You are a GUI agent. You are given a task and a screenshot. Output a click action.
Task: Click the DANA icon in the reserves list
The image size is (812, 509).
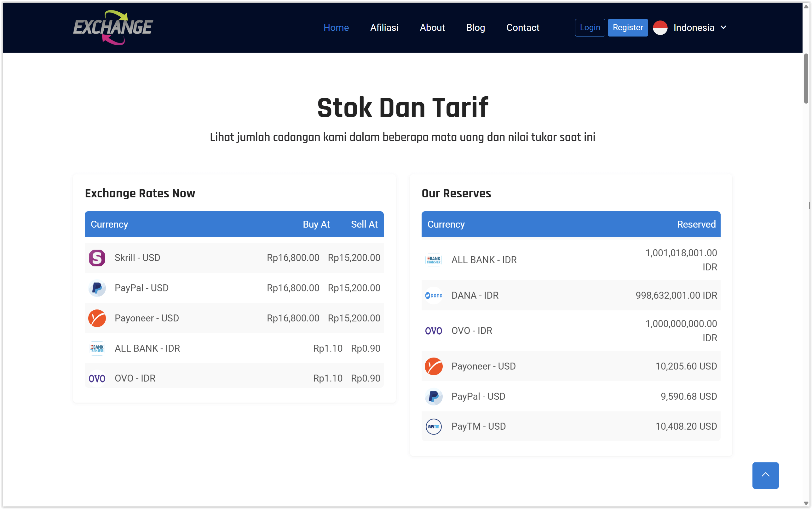pos(434,295)
